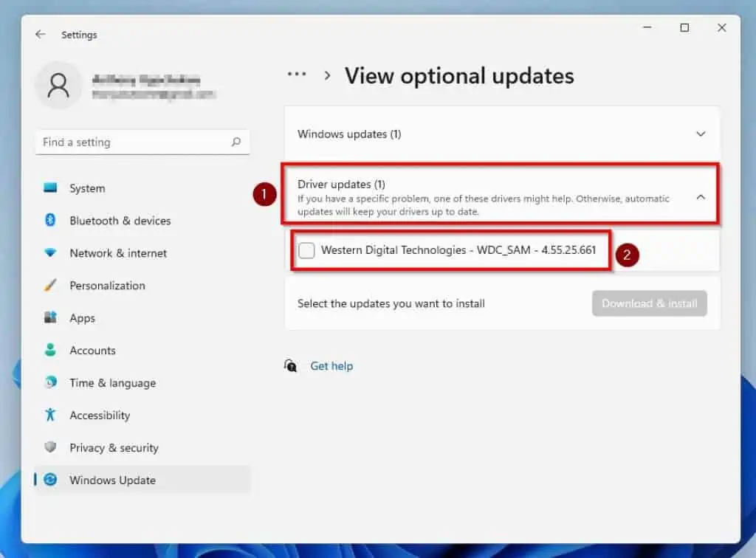Image resolution: width=756 pixels, height=558 pixels.
Task: Click the Western Digital driver name text
Action: coord(458,250)
